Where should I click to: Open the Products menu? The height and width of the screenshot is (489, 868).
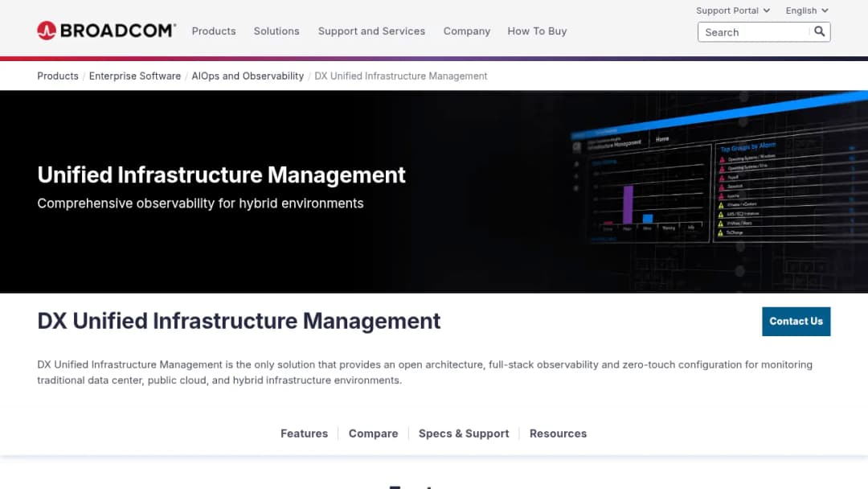pos(214,31)
